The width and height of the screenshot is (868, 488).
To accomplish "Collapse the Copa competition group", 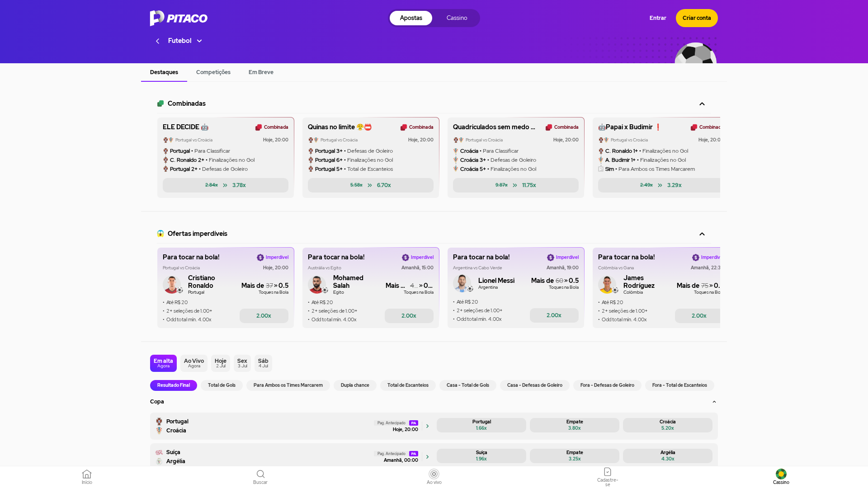I will [x=714, y=402].
